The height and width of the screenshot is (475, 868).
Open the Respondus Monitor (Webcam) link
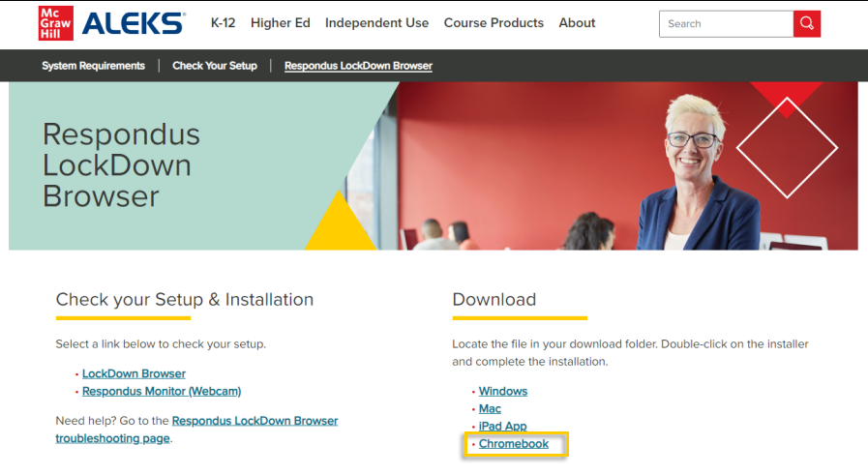[x=162, y=392]
